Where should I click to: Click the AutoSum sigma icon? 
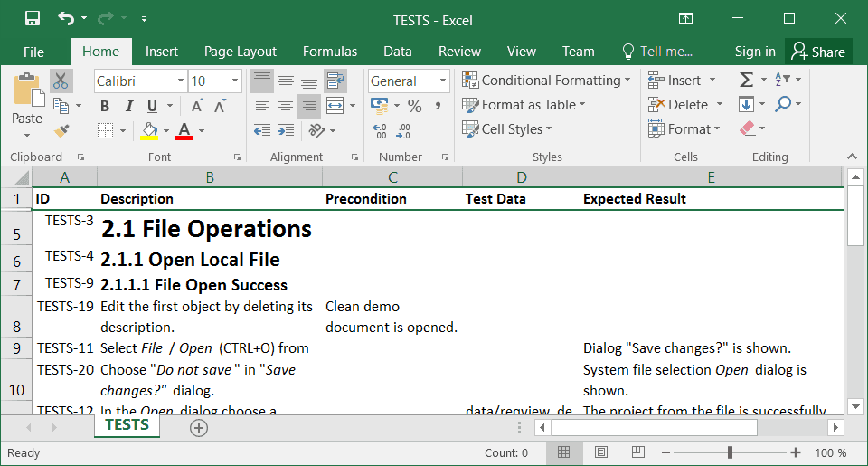(x=746, y=81)
